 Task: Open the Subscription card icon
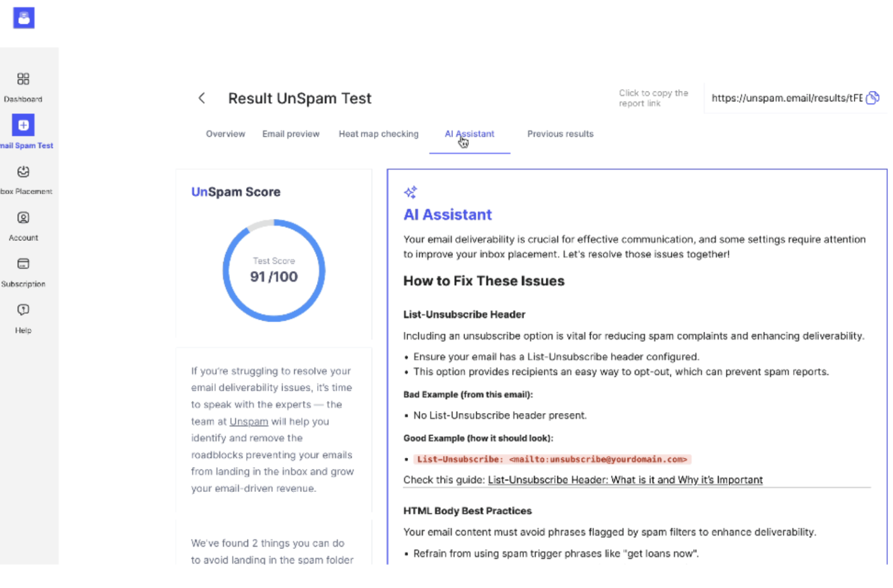pyautogui.click(x=23, y=264)
